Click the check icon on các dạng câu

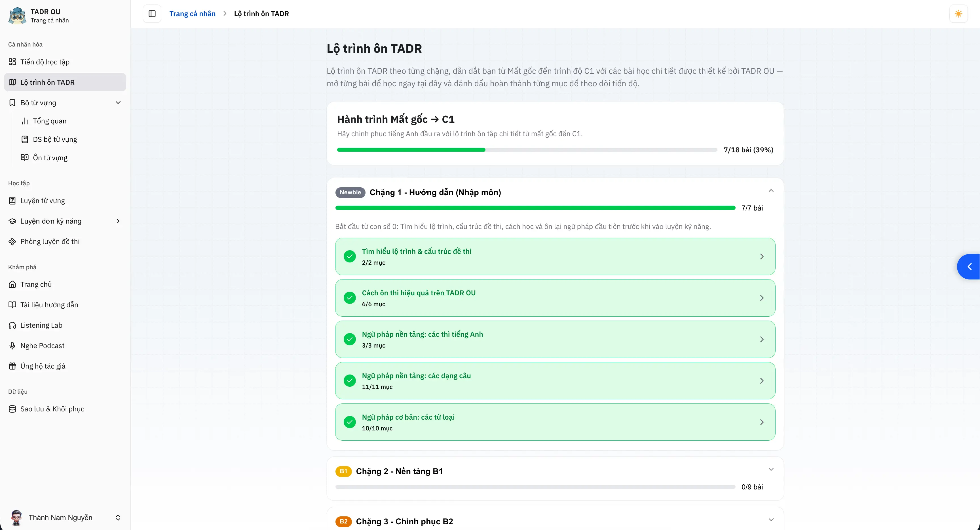coord(350,381)
